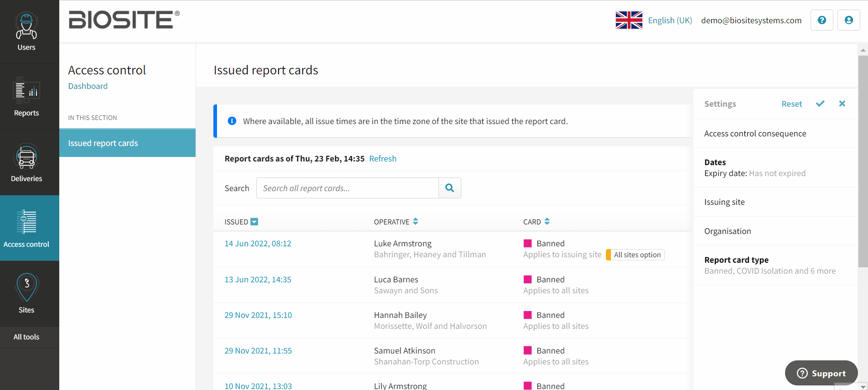Open the help question mark icon
868x390 pixels.
pos(821,20)
